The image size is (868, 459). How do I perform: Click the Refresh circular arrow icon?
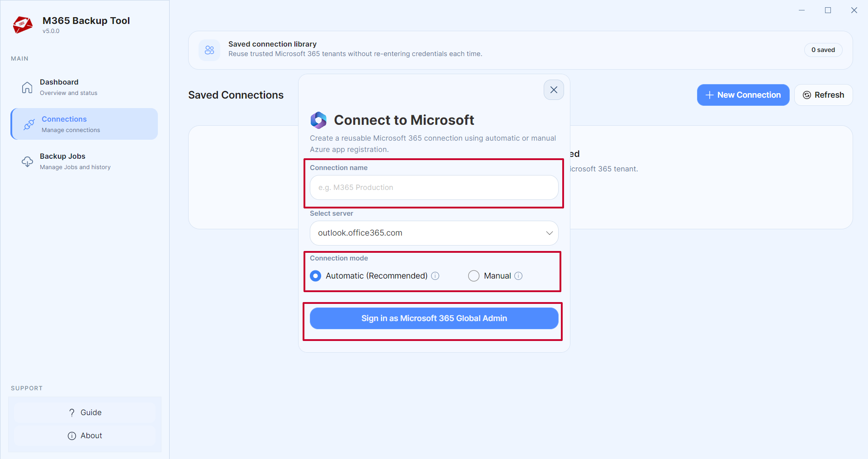pos(806,95)
